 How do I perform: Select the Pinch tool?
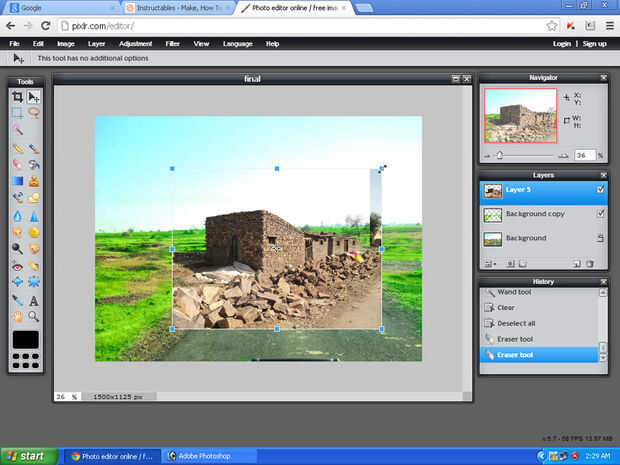point(34,282)
